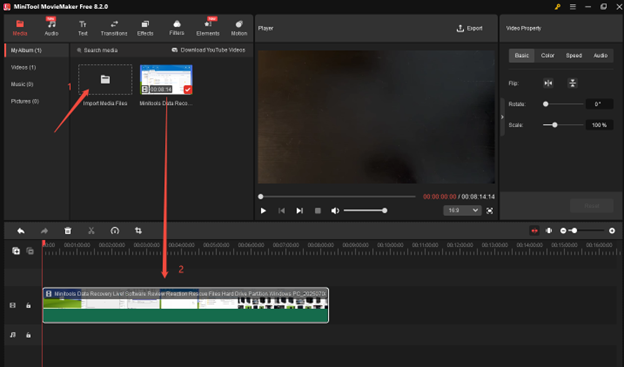Lock the video track
Screen dimensions: 624x367
[28, 305]
